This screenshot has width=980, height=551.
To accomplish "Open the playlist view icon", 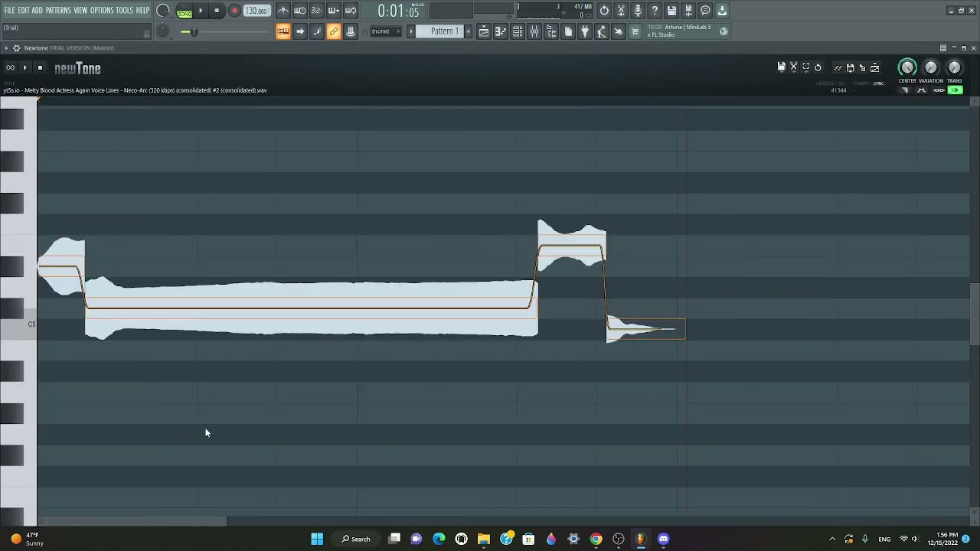I will click(x=484, y=31).
